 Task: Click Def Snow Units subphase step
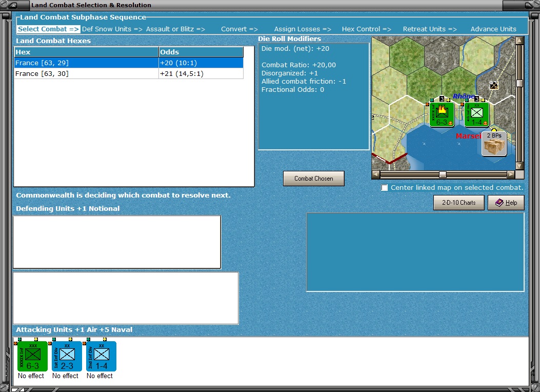pos(112,29)
